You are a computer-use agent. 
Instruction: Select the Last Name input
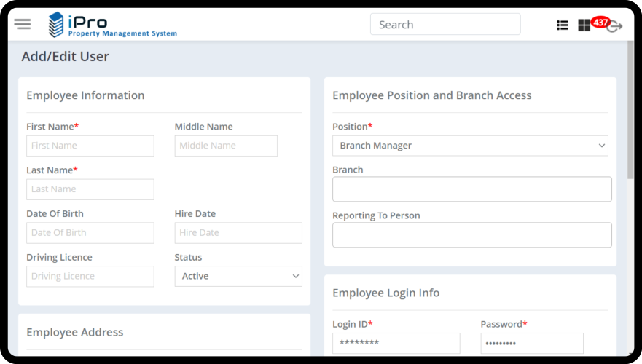90,189
